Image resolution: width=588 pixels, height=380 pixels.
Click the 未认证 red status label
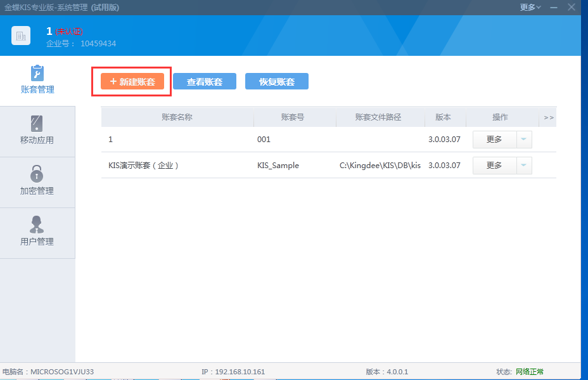tap(69, 32)
